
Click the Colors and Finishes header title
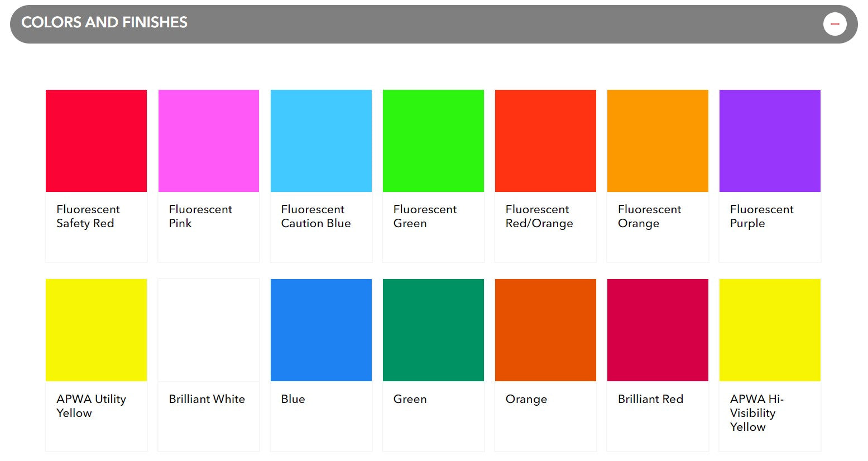click(104, 22)
